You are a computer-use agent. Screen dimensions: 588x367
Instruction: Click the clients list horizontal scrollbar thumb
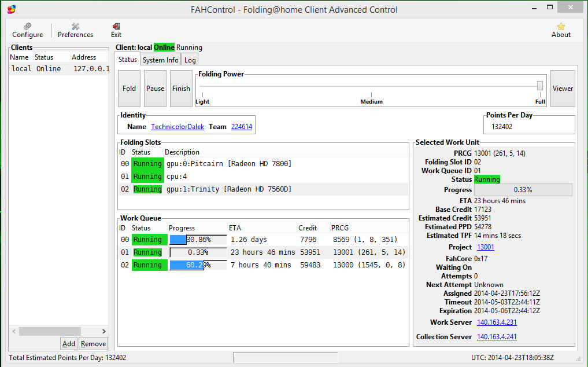[50, 331]
